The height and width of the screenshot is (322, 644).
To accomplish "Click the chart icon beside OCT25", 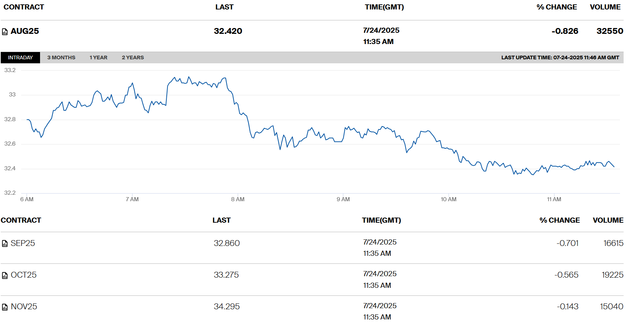I will [x=5, y=275].
